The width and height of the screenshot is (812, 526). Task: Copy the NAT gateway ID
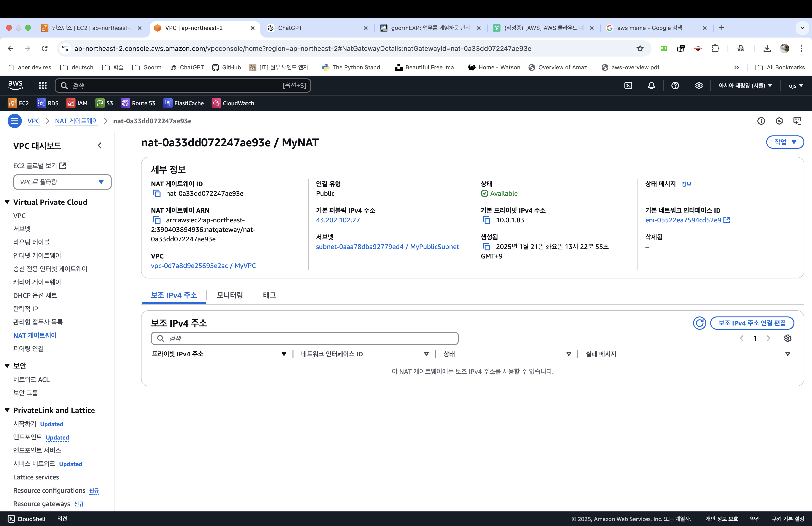click(157, 194)
